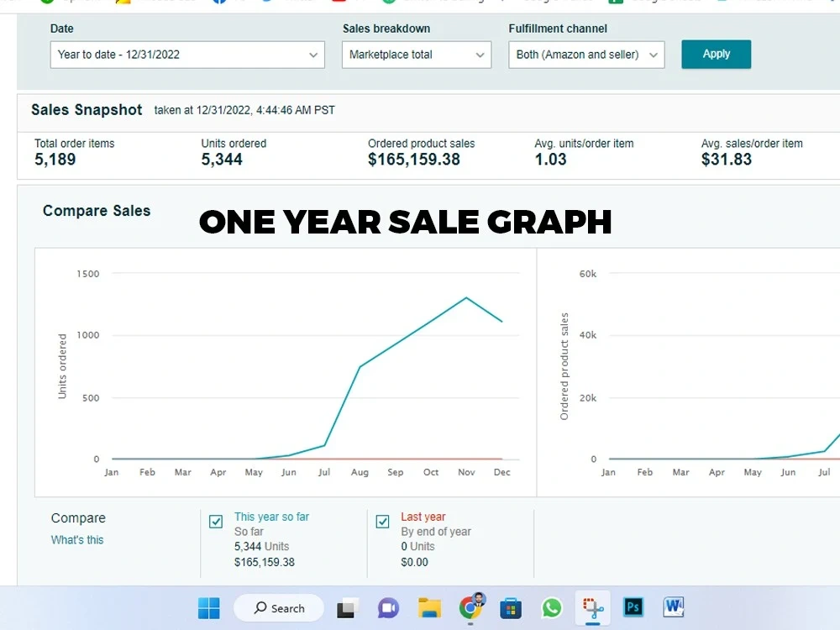Open the Sales breakdown dropdown
The height and width of the screenshot is (630, 840).
[417, 55]
